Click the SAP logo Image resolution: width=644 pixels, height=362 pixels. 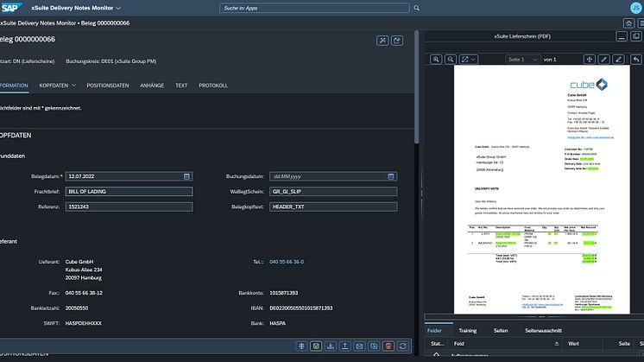13,7
